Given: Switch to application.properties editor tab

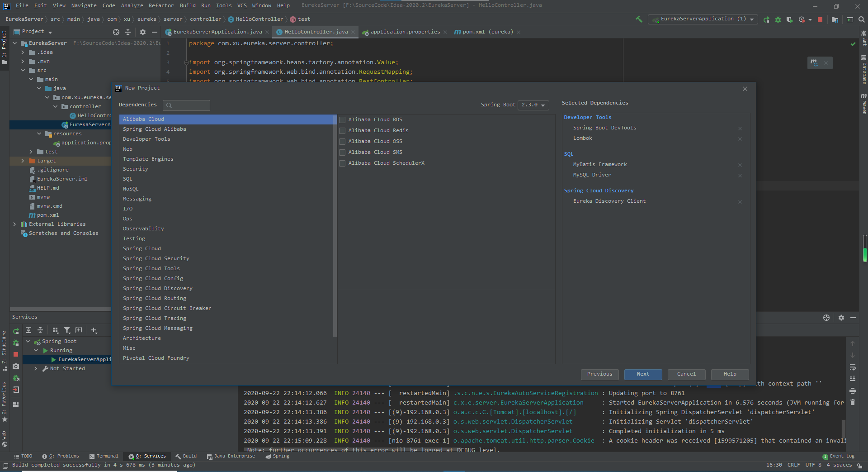Looking at the screenshot, I should click(x=405, y=32).
